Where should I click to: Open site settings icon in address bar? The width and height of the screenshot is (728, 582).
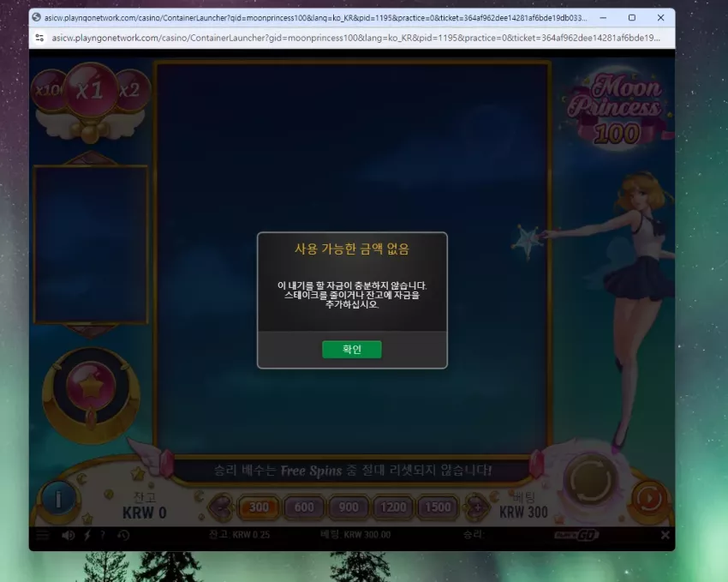(40, 38)
